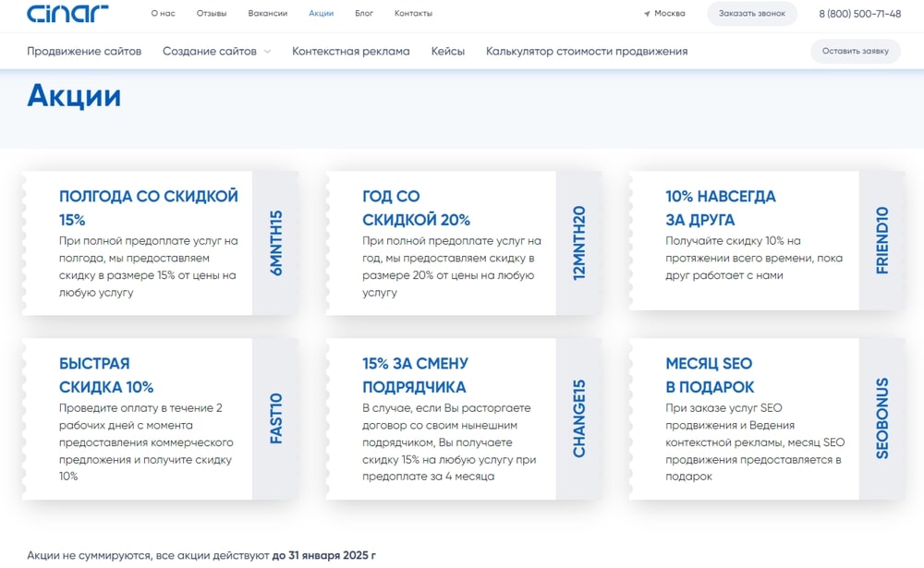Viewport: 924px width, 568px height.
Task: Click description text starting В случае, если Вы расторгаете
Action: pyautogui.click(x=449, y=441)
